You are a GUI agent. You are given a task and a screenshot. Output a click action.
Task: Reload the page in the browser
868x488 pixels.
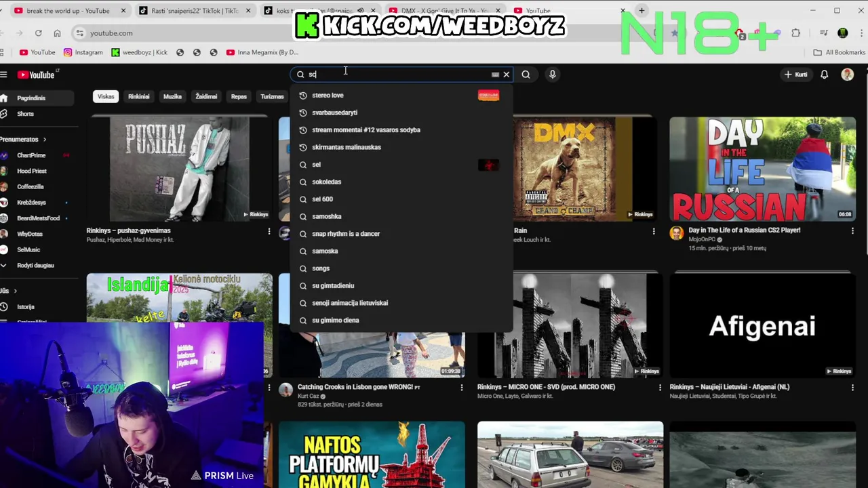tap(39, 33)
